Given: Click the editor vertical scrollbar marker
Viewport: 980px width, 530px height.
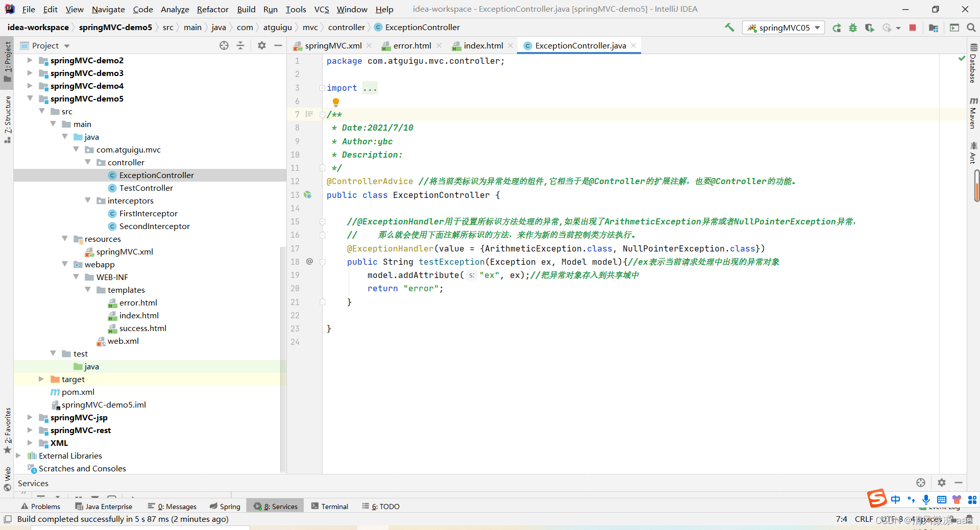Looking at the screenshot, I should pyautogui.click(x=976, y=186).
